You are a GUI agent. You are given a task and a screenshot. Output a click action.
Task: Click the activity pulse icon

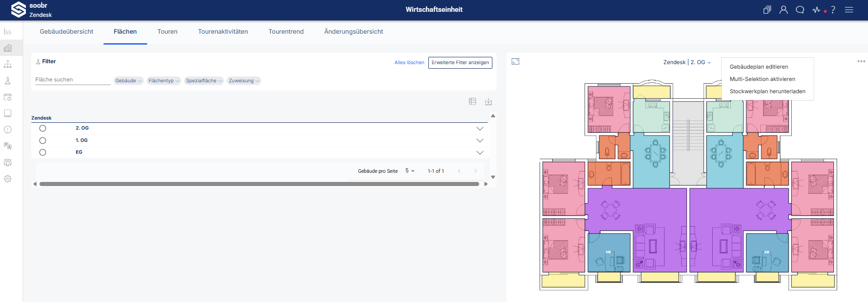817,10
